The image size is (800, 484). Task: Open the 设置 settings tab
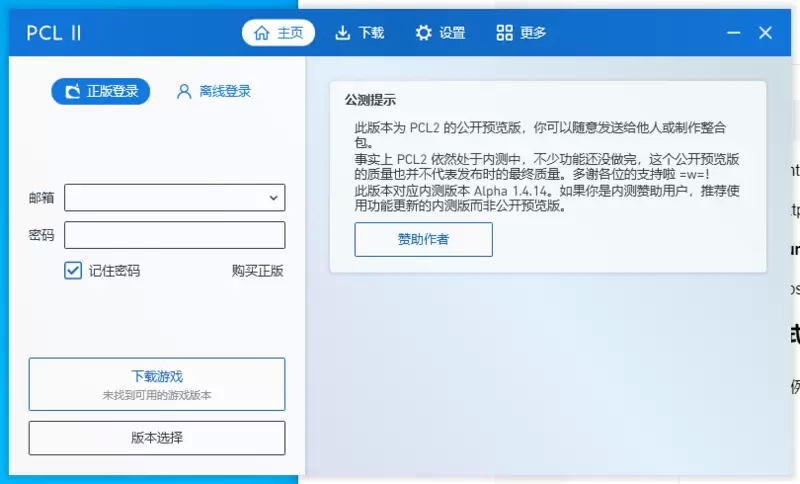pos(440,33)
